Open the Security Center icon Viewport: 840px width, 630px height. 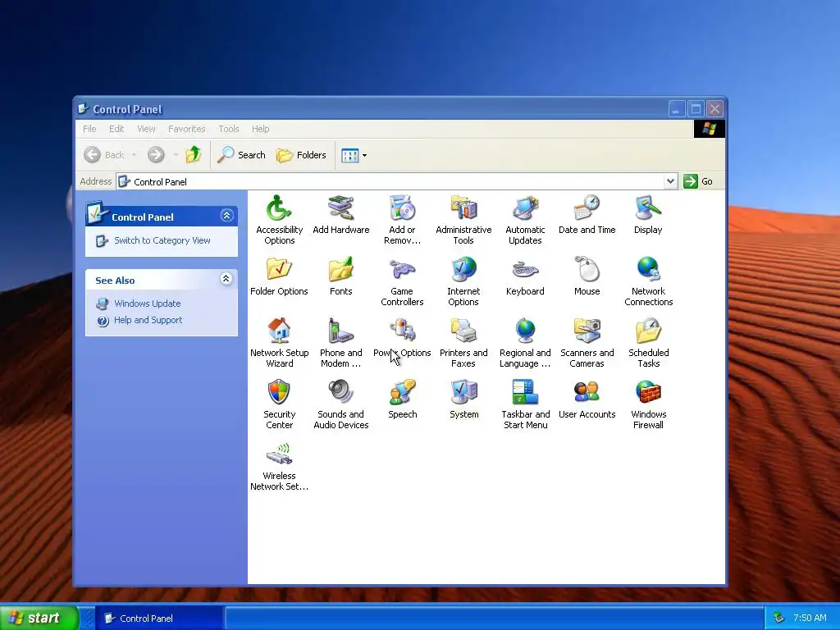(279, 393)
